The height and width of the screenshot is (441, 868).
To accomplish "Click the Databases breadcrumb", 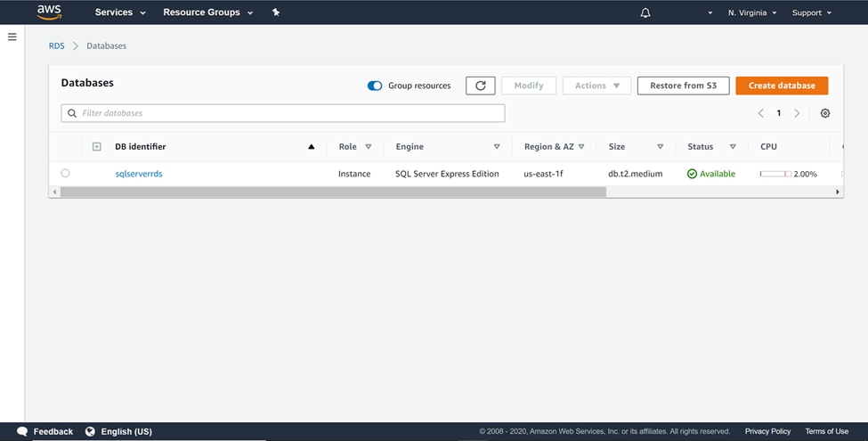I will pos(106,46).
